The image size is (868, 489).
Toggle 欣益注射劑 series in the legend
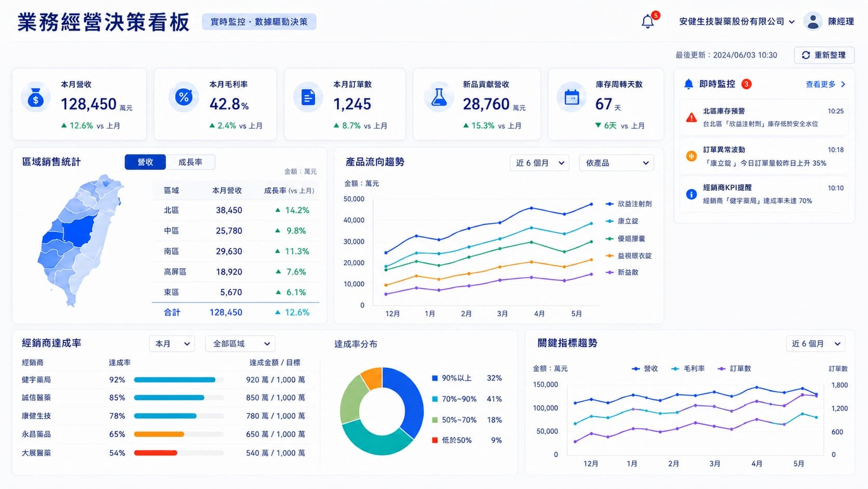point(629,204)
